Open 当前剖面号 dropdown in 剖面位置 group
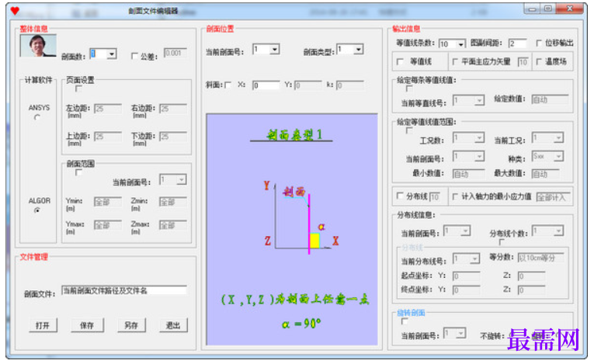 (x=275, y=49)
